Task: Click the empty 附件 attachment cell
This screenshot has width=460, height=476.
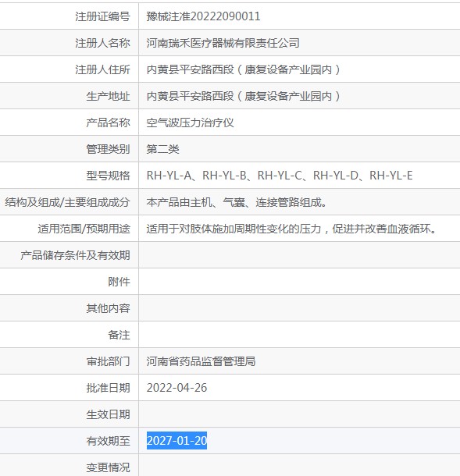Action: (x=299, y=282)
